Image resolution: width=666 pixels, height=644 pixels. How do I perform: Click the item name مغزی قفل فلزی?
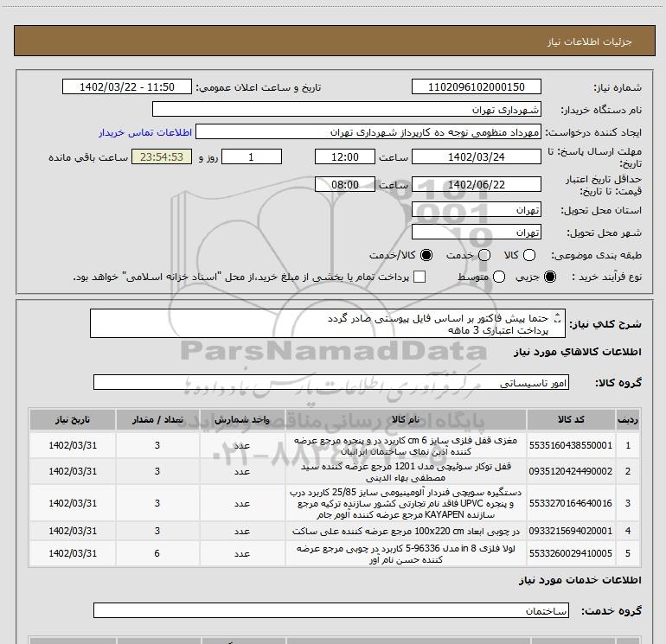pos(406,446)
